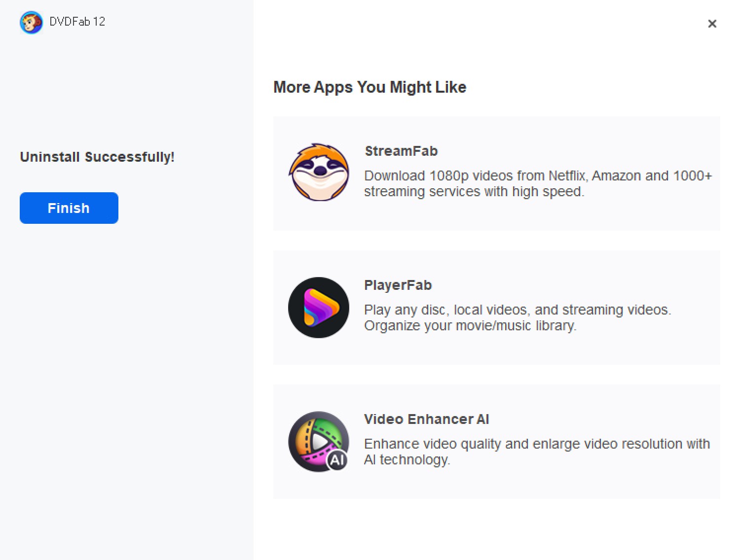Open the Video Enhancer AI title

pos(427,419)
